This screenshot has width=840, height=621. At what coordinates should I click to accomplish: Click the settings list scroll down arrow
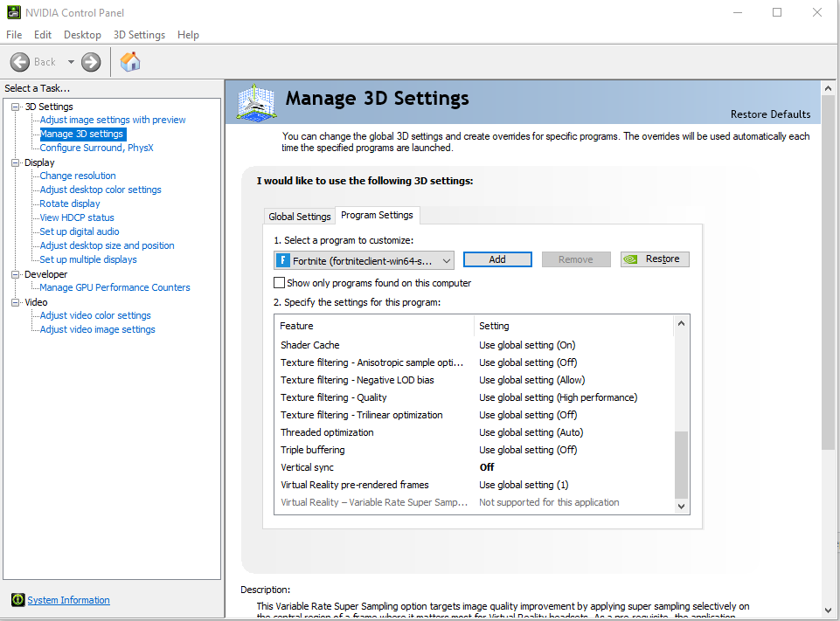pyautogui.click(x=681, y=507)
